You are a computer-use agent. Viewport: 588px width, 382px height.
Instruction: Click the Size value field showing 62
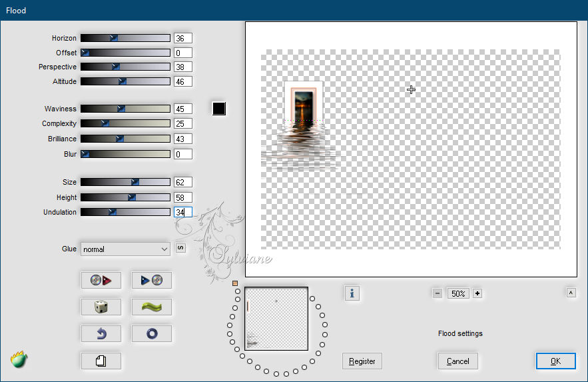pos(183,183)
